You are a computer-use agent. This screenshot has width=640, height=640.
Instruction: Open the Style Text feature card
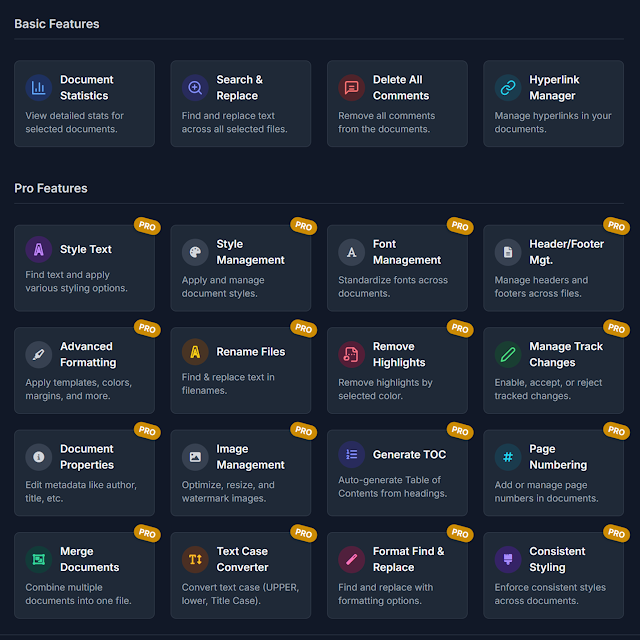pyautogui.click(x=85, y=268)
